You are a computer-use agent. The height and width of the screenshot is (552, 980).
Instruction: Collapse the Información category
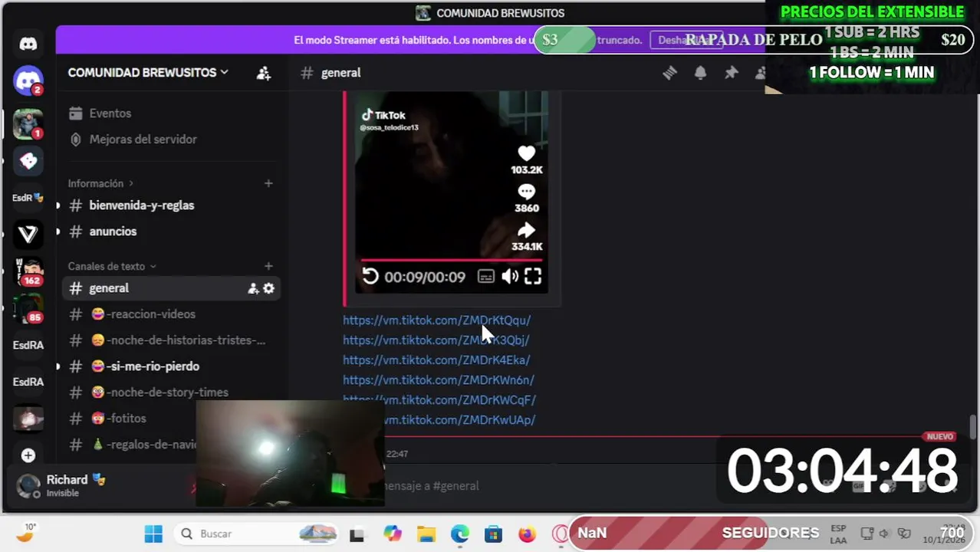(100, 183)
